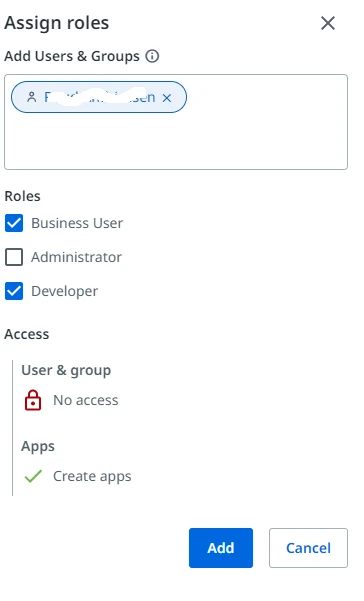Click the "Assign roles" dialog title
Screen dimensions: 364x601
coord(57,23)
